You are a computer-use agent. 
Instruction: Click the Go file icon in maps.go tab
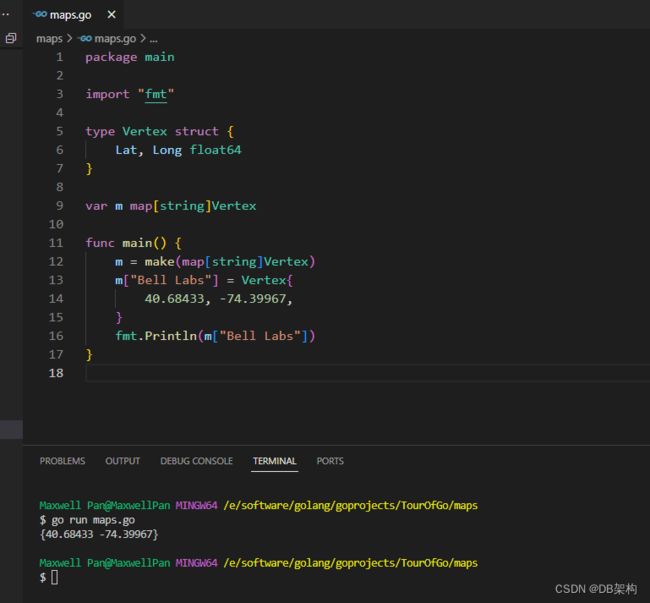(41, 15)
